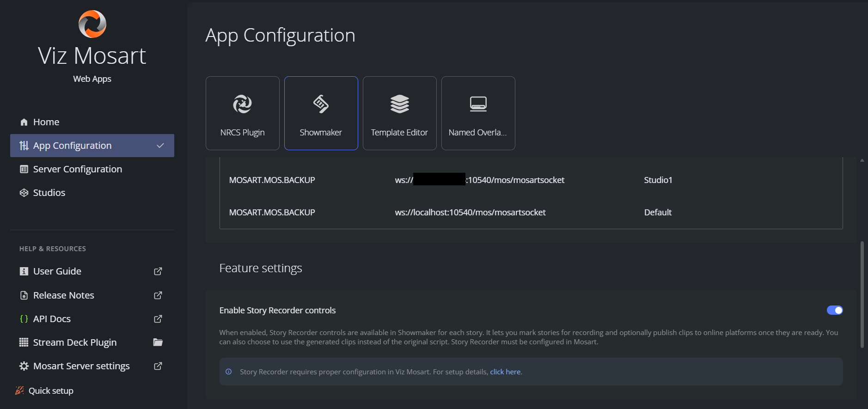Click the Showmaker icon

(321, 104)
